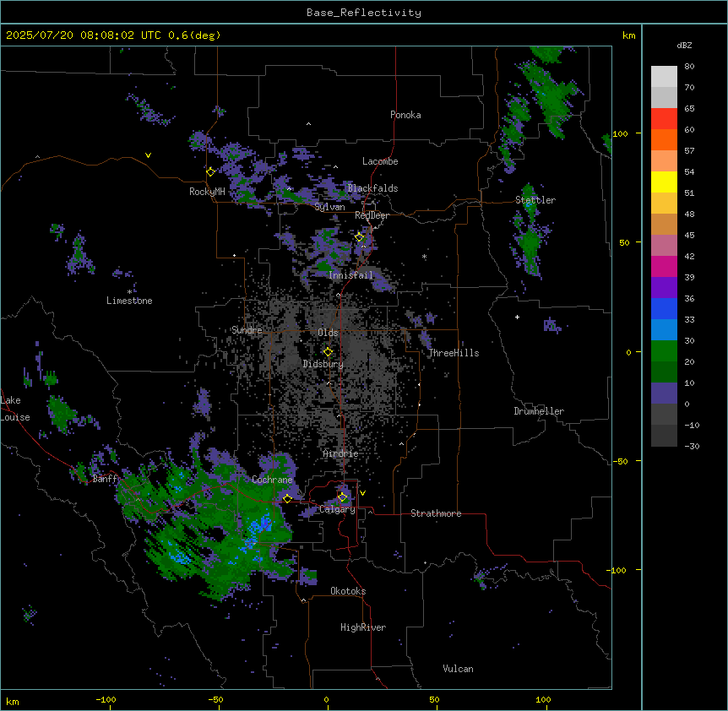Select the magenta 42-39 dBZ legend band
728x711 pixels.
pyautogui.click(x=664, y=266)
